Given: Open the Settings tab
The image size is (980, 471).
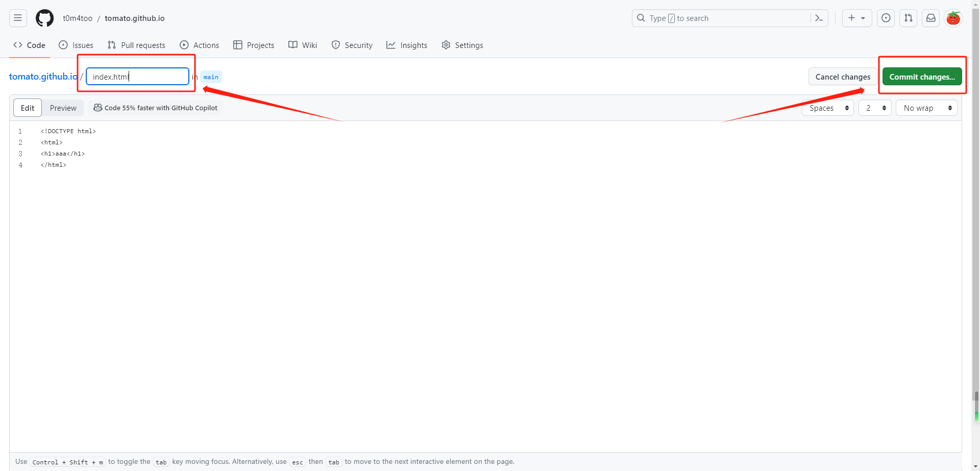Looking at the screenshot, I should tap(462, 45).
